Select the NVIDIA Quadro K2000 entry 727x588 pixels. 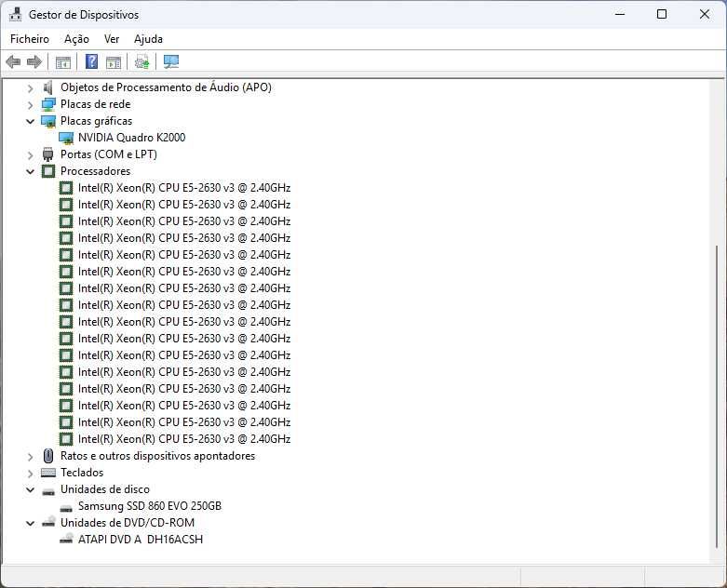[131, 138]
